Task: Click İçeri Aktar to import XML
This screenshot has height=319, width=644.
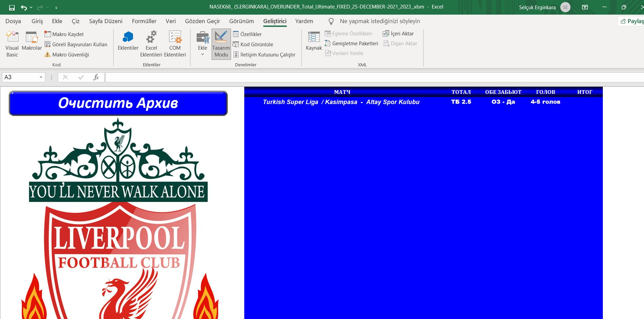Action: pyautogui.click(x=398, y=34)
